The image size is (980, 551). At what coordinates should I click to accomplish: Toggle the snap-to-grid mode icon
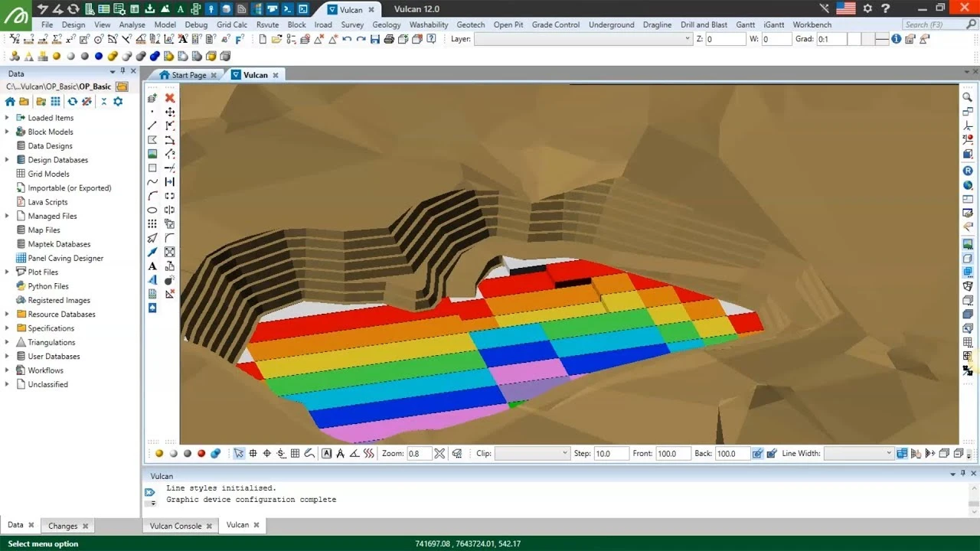(x=295, y=453)
